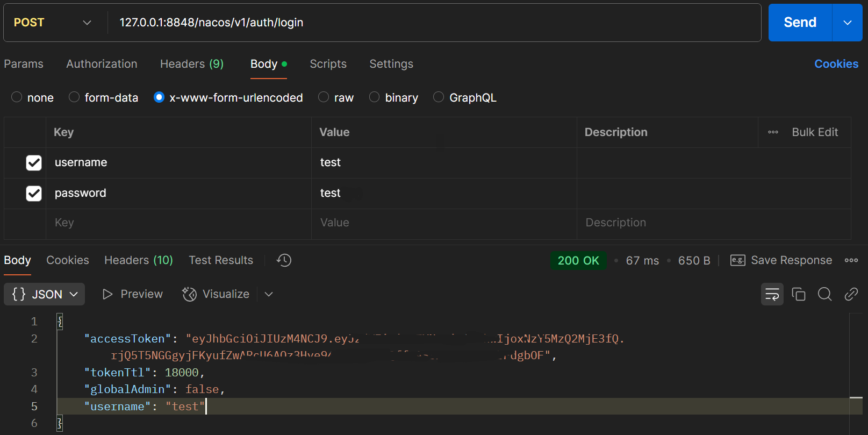The image size is (868, 435).
Task: Click the 200 OK status badge
Action: [578, 260]
